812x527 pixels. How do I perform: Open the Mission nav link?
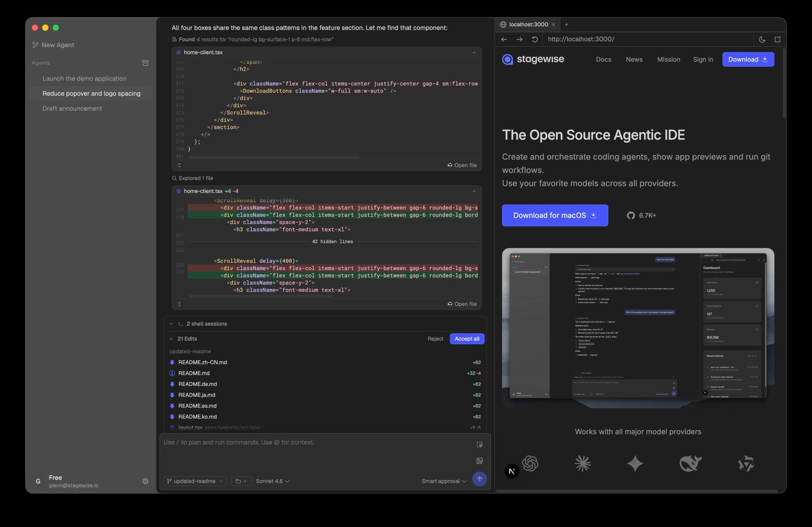tap(668, 59)
